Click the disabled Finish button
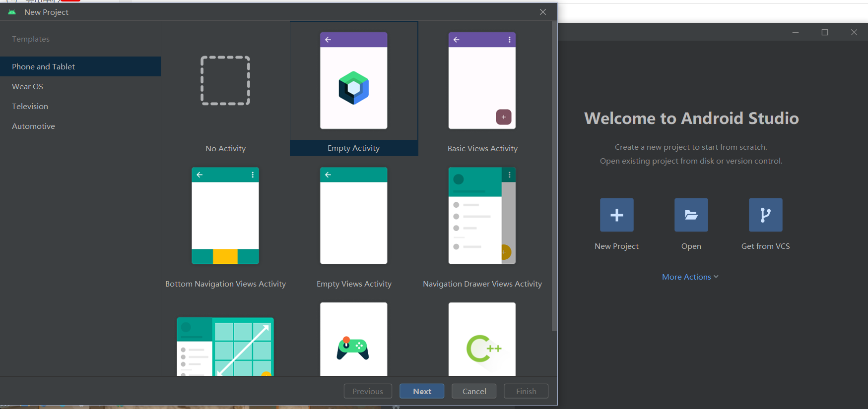The width and height of the screenshot is (868, 409). [x=526, y=391]
